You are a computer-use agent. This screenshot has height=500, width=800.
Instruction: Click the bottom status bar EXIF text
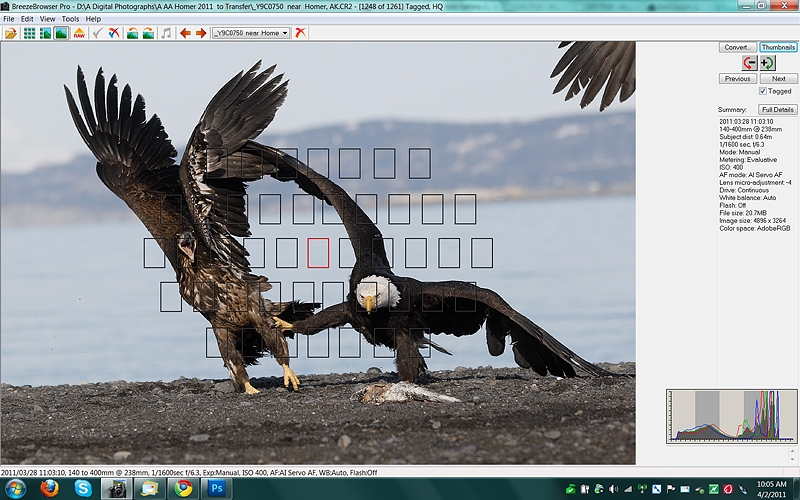coord(189,472)
